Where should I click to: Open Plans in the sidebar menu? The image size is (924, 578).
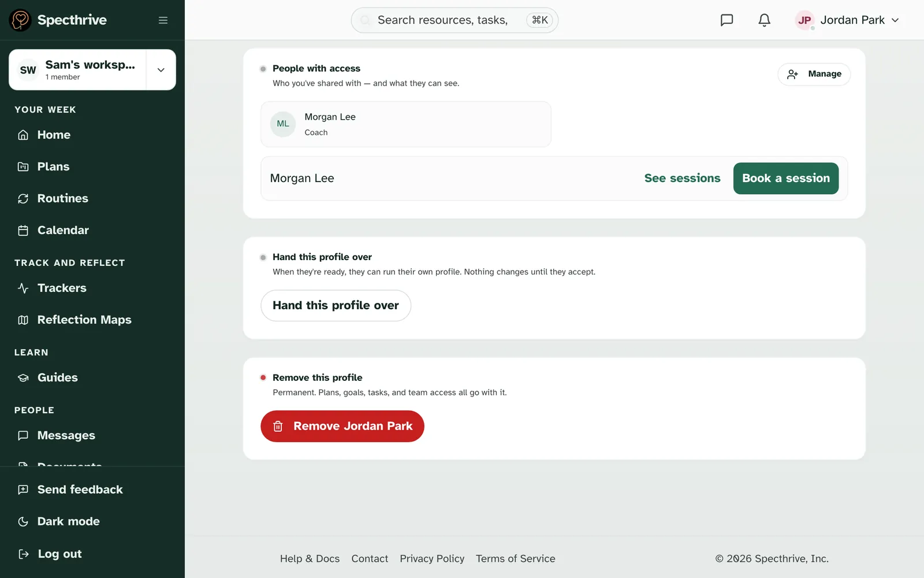tap(92, 166)
